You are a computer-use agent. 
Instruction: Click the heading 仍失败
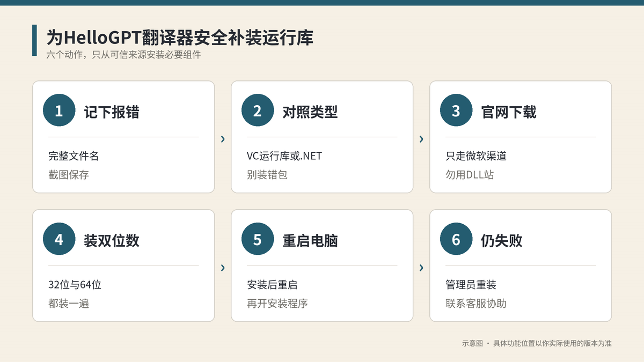tap(502, 240)
